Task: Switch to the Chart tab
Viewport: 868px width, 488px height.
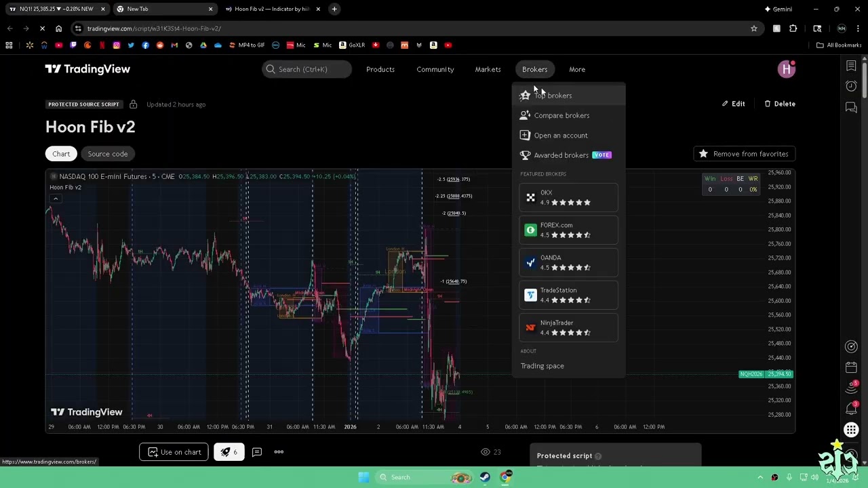Action: coord(61,154)
